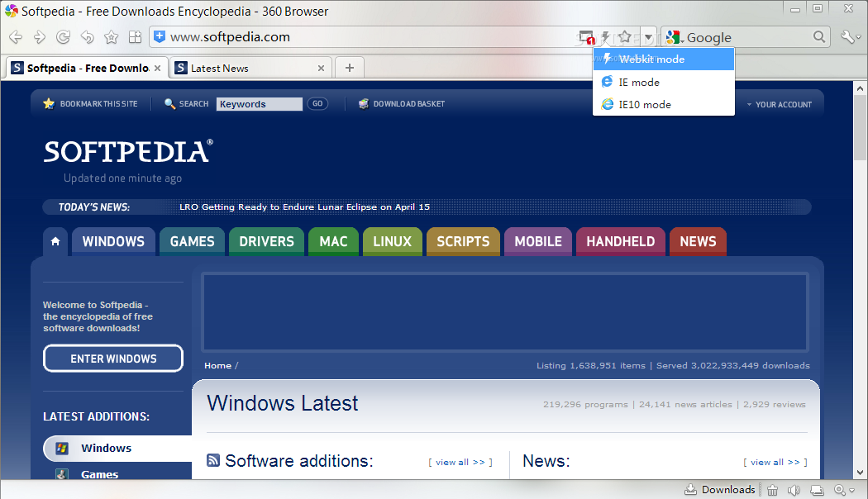Screen dimensions: 868x499
Task: Click the Software additions RSS feed icon
Action: point(213,460)
